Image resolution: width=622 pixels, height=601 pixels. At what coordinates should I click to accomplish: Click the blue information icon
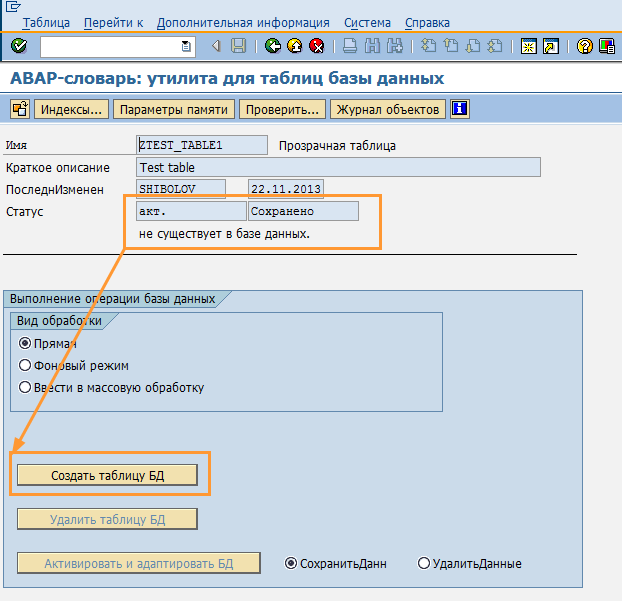coord(460,109)
